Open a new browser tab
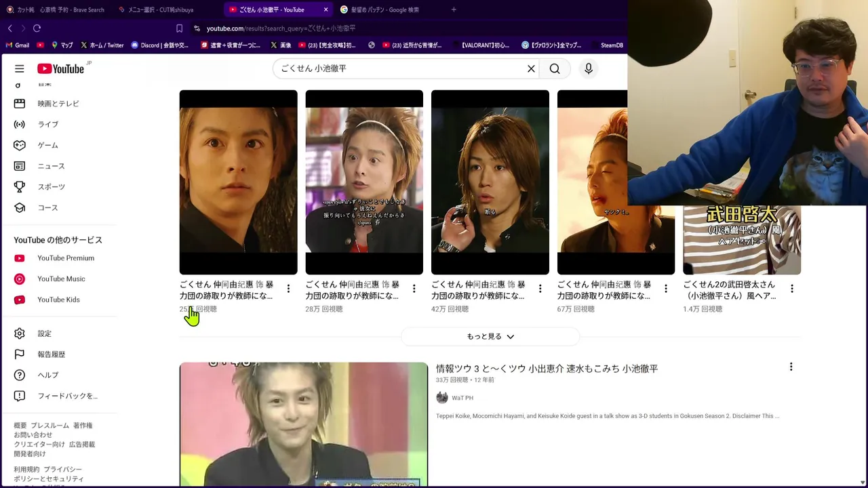 pos(454,9)
